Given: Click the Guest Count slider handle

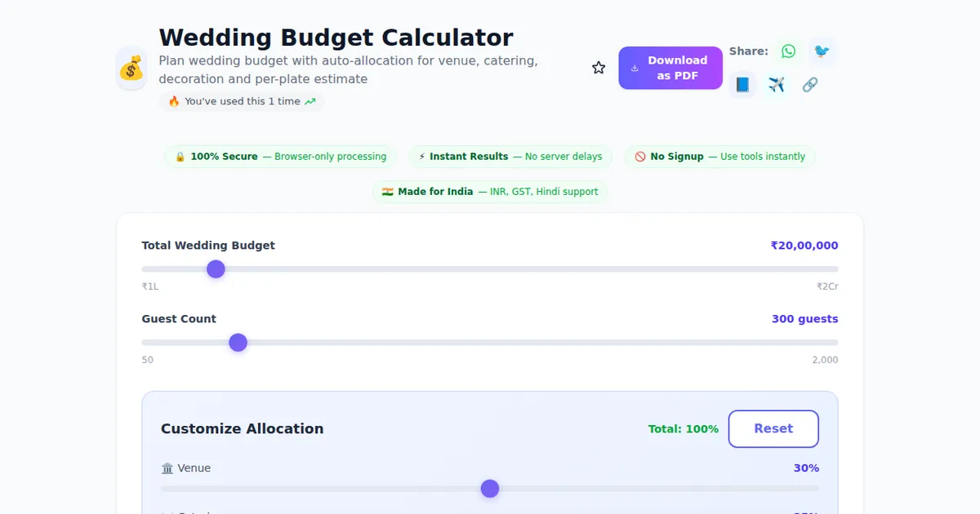Looking at the screenshot, I should [238, 343].
